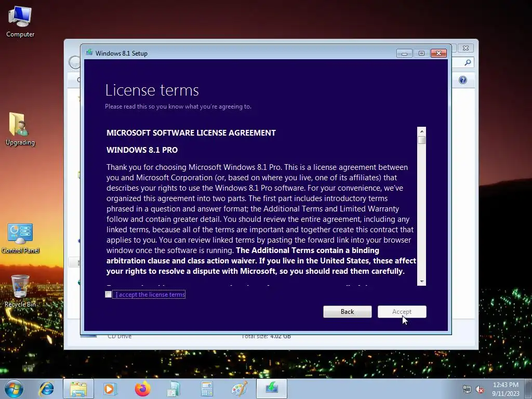532x399 pixels.
Task: Launch Firefox from the taskbar
Action: 142,389
